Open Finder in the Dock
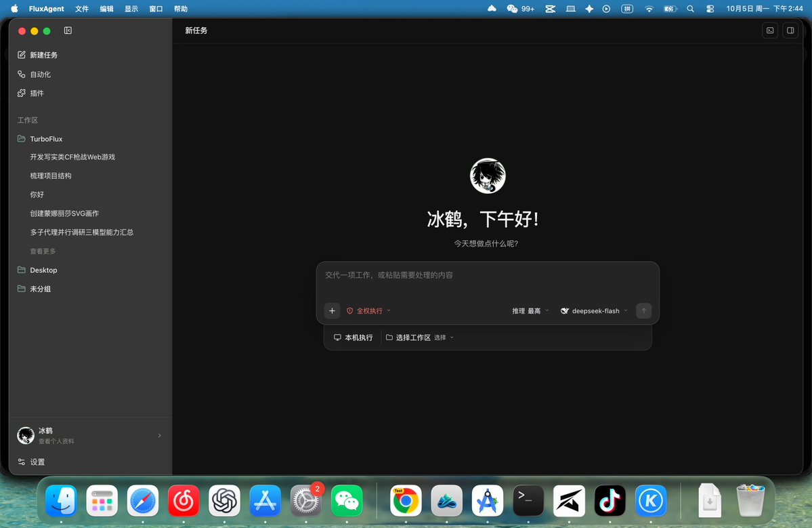 click(x=61, y=500)
